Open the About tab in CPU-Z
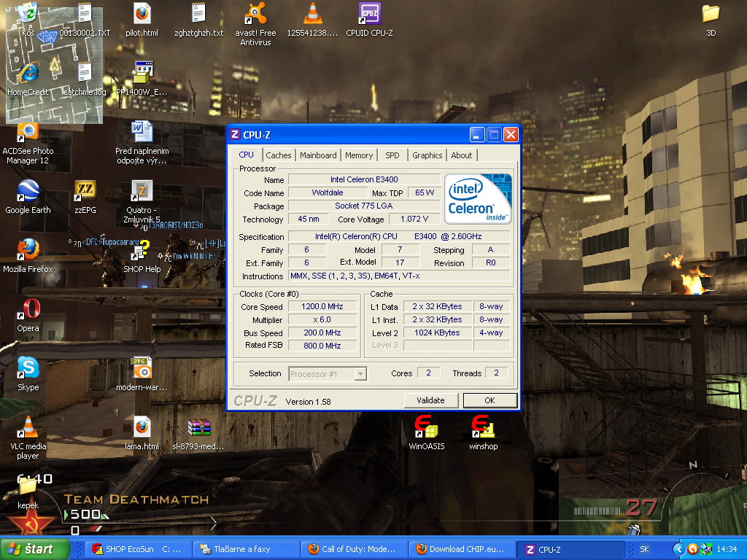Image resolution: width=747 pixels, height=560 pixels. [x=462, y=155]
